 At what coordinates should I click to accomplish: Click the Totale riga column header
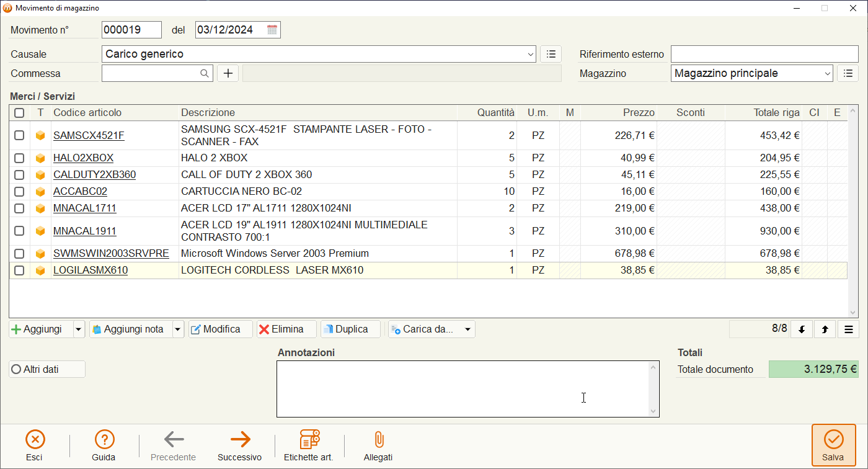[x=764, y=113]
